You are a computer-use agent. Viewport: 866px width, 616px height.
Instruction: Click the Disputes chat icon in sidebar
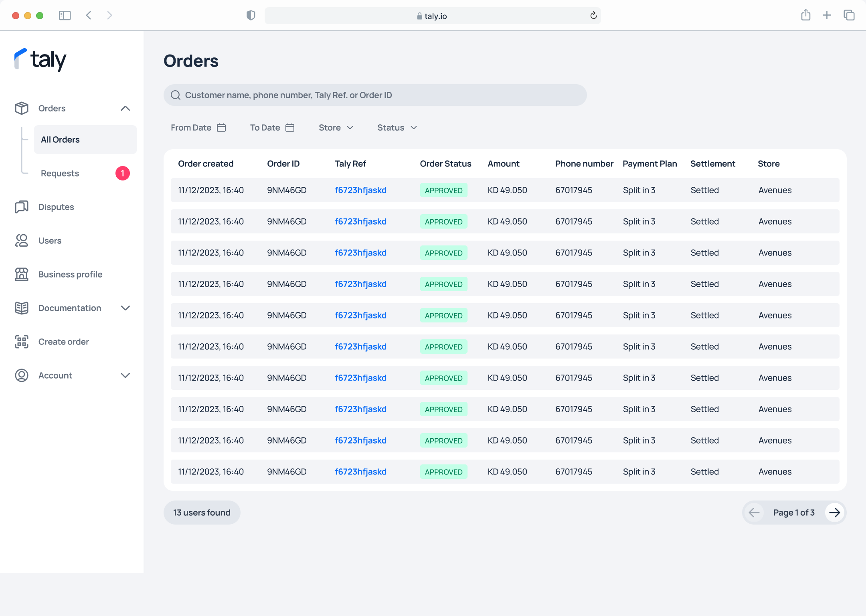click(22, 207)
